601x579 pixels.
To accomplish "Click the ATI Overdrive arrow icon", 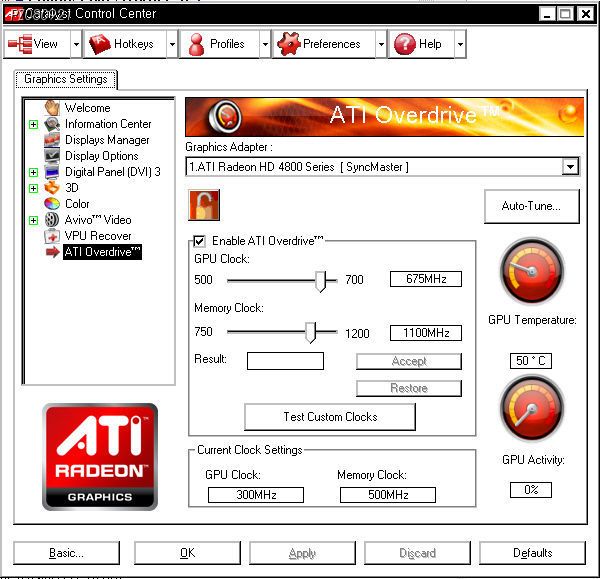I will pyautogui.click(x=53, y=252).
